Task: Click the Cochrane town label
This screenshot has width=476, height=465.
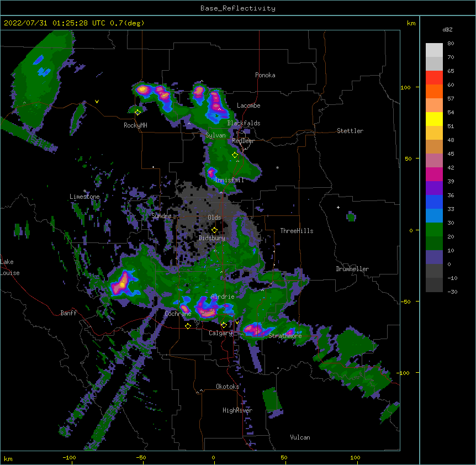Action: (178, 314)
